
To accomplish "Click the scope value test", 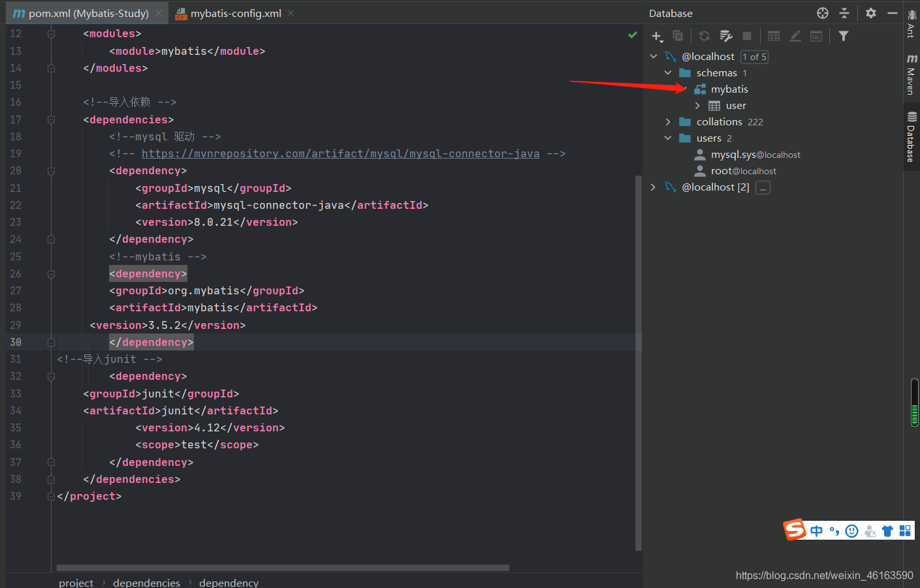I will [x=194, y=445].
